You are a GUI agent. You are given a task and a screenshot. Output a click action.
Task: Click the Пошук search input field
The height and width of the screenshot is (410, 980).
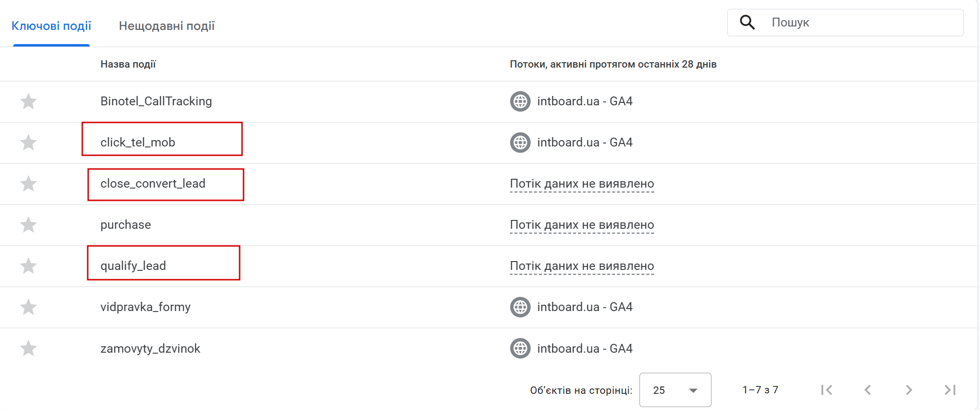tap(862, 23)
